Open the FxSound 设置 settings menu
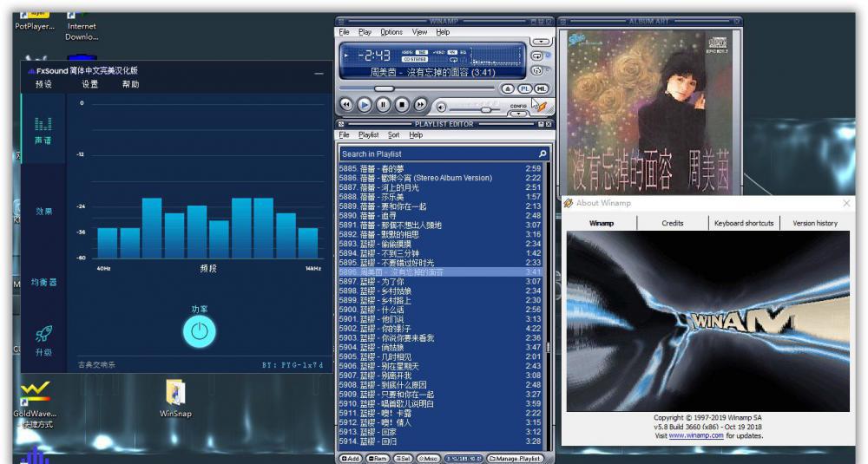Image resolution: width=868 pixels, height=464 pixels. point(90,84)
